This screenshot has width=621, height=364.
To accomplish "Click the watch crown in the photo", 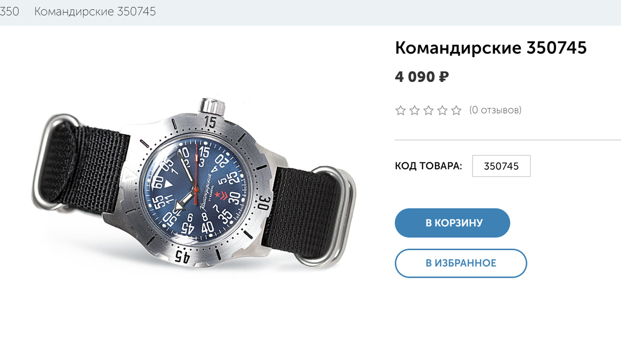I will 212,107.
